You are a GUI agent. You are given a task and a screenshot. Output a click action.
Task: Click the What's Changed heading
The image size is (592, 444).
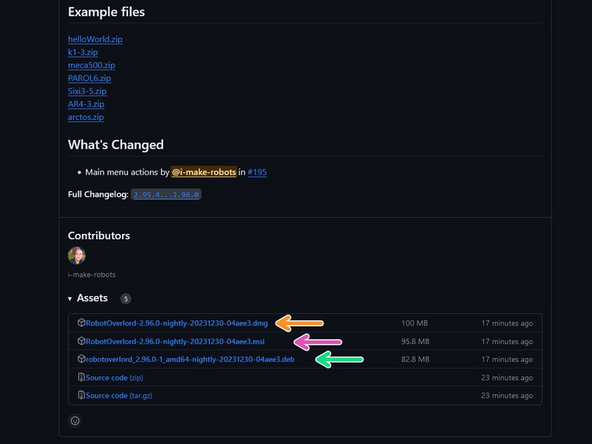click(116, 145)
